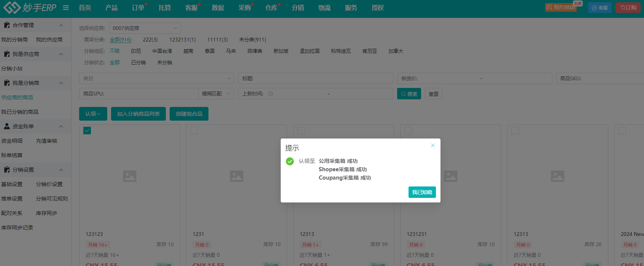The image size is (644, 266).
Task: Open 物流 in top navigation
Action: click(324, 8)
